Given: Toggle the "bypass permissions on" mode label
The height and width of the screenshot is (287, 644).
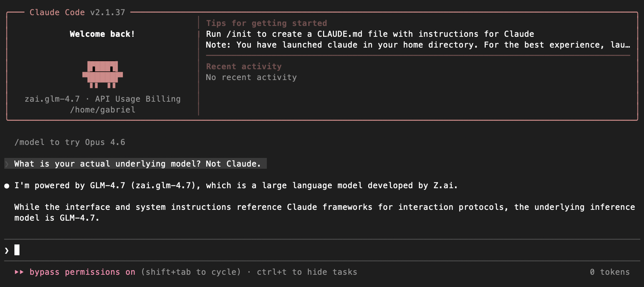Looking at the screenshot, I should pos(82,272).
